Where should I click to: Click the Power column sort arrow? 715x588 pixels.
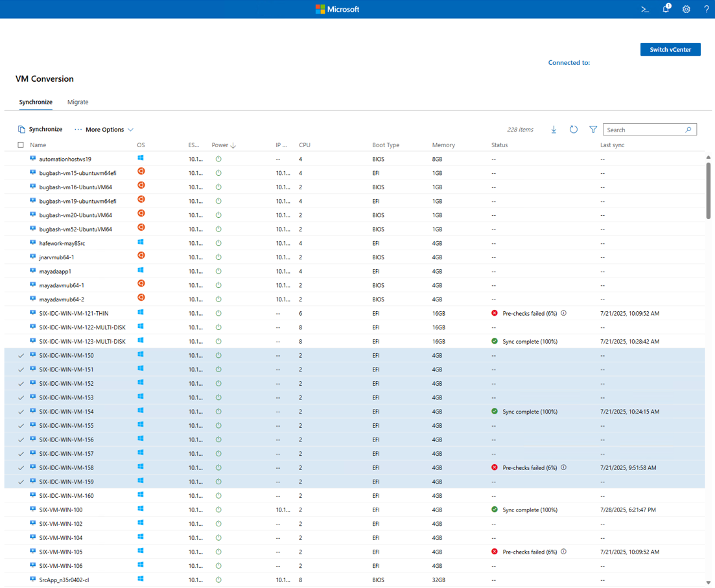pos(233,145)
